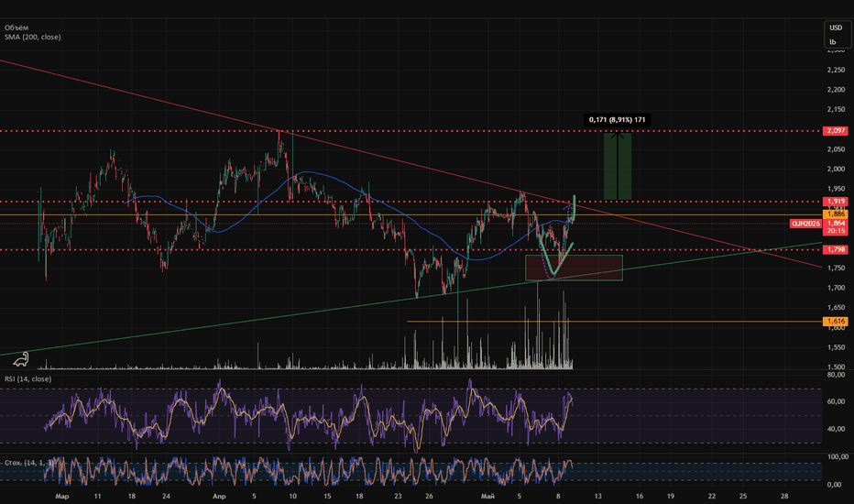Click 1,500 on the price scale

click(836, 367)
